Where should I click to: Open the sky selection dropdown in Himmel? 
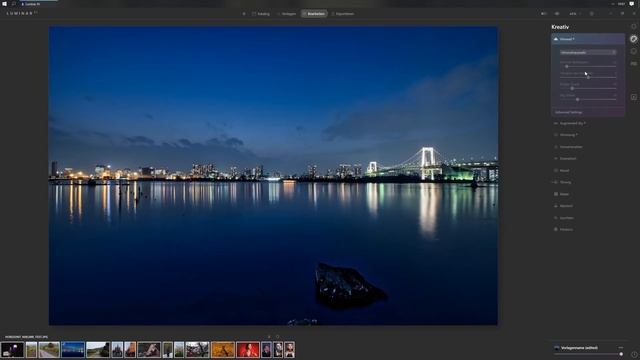588,52
